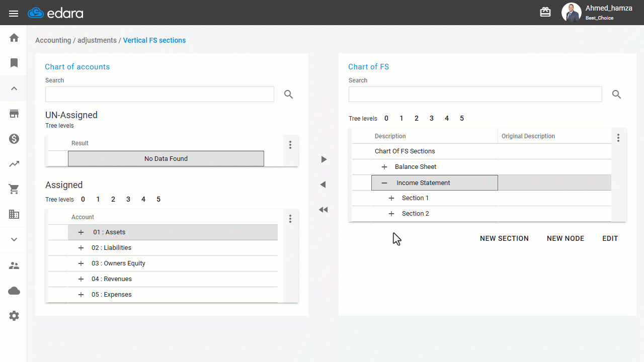This screenshot has width=644, height=362.
Task: Click the Description column header
Action: point(435,136)
